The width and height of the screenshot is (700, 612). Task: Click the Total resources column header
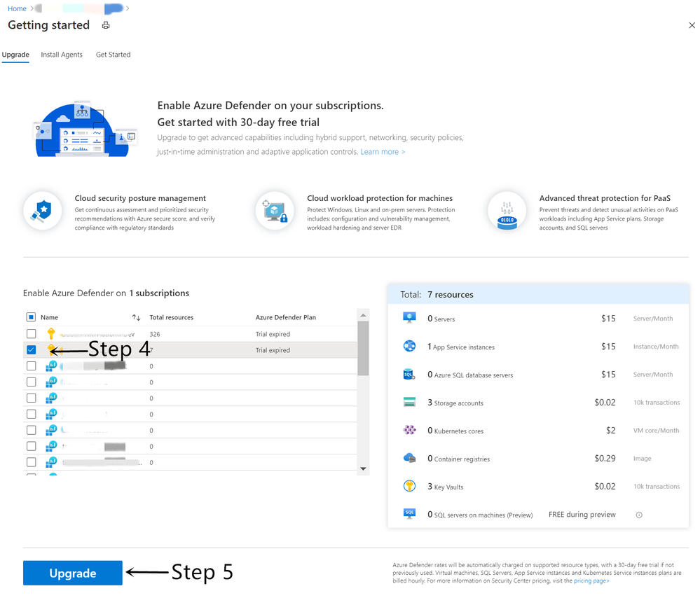click(x=172, y=317)
